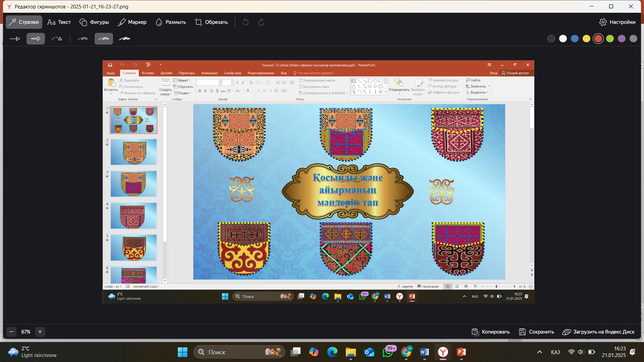This screenshot has width=644, height=362.
Task: Select the Стрелки arrows tool
Action: pyautogui.click(x=24, y=22)
